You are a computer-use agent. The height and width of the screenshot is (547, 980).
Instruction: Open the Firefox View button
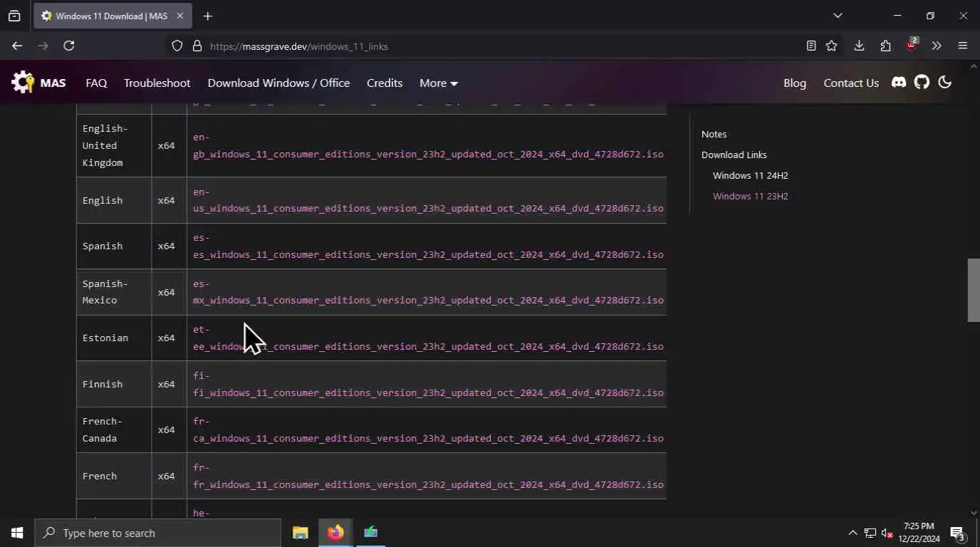pos(14,16)
